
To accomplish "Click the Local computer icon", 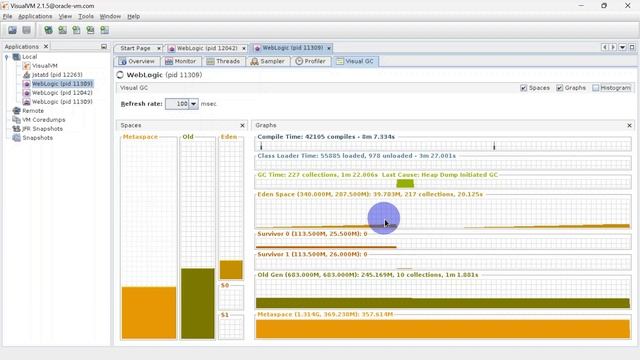I will point(16,57).
